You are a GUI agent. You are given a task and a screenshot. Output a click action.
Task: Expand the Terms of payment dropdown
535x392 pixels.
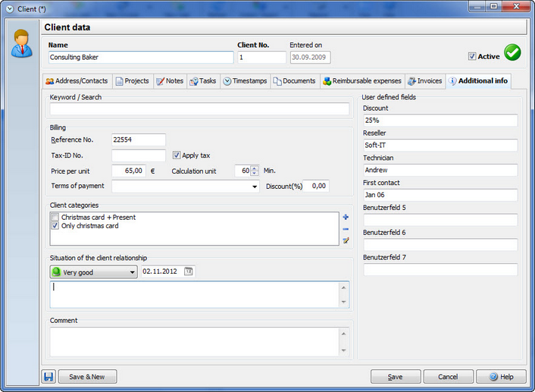255,187
